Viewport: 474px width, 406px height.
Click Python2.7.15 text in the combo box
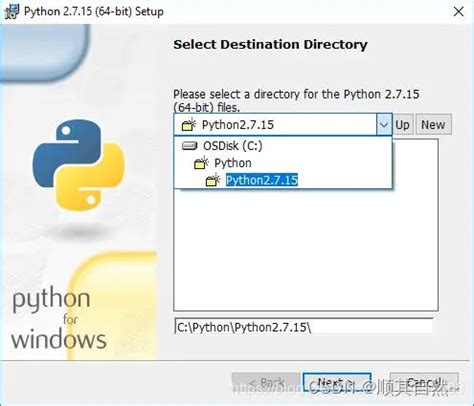point(238,125)
